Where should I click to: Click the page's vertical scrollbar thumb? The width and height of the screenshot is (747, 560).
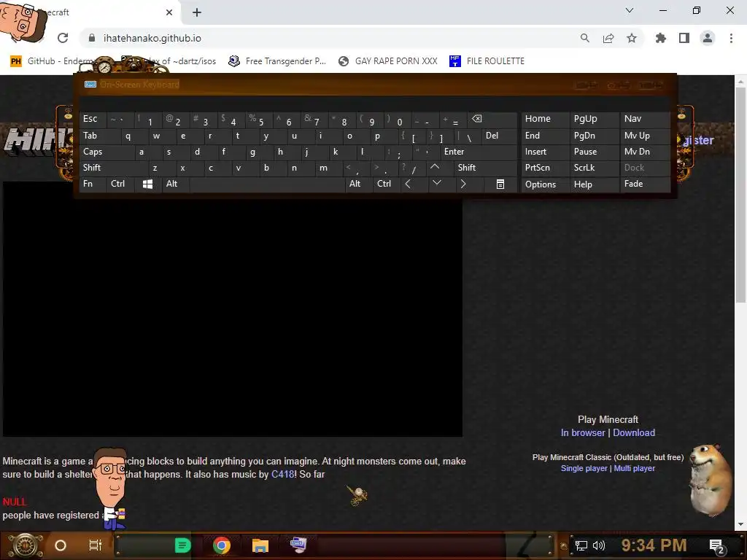[x=740, y=195]
